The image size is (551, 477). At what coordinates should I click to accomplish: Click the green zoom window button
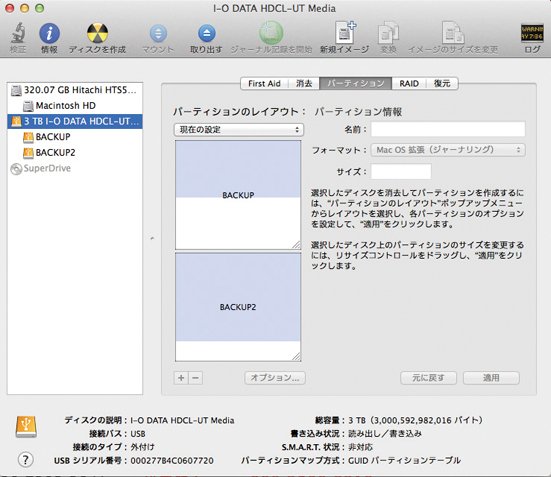pos(40,8)
